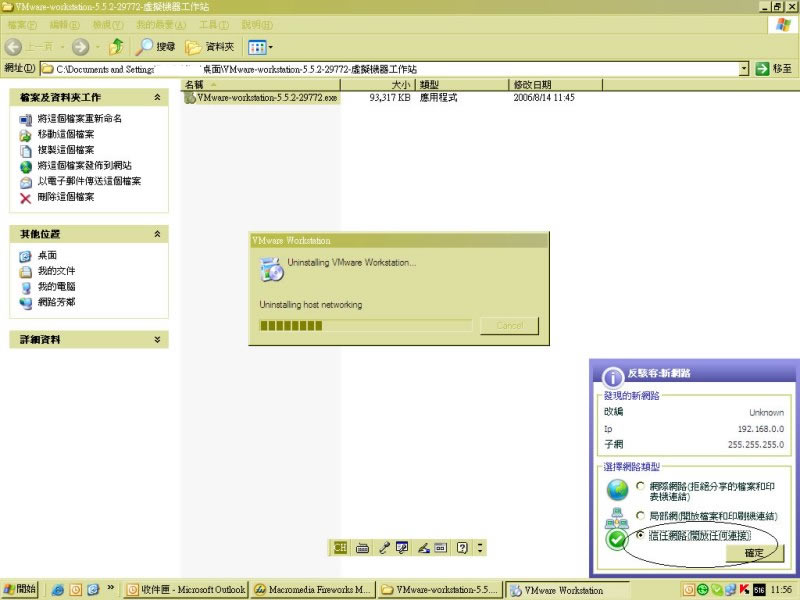This screenshot has width=800, height=600.
Task: Collapse the 檔案及資料夾工作 panel
Action: pos(157,97)
